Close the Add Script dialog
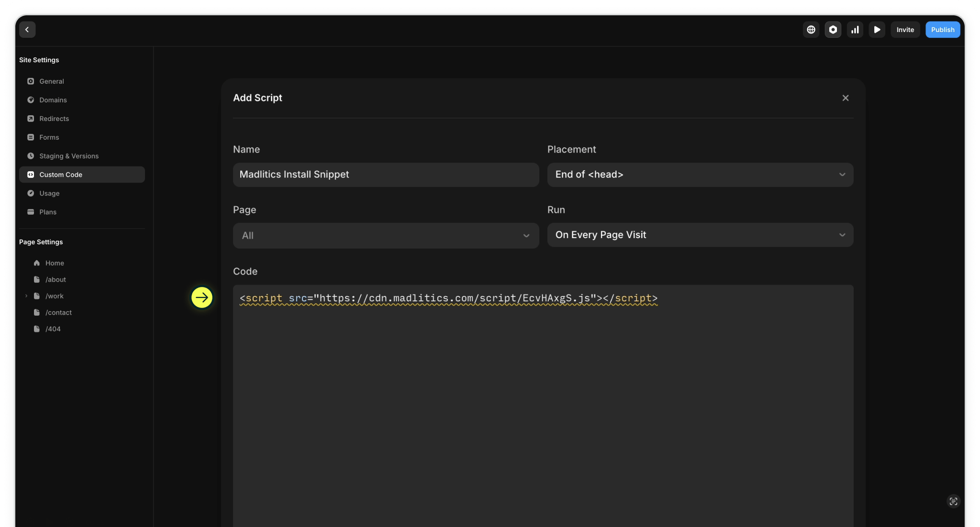Viewport: 980px width, 527px height. pyautogui.click(x=846, y=98)
